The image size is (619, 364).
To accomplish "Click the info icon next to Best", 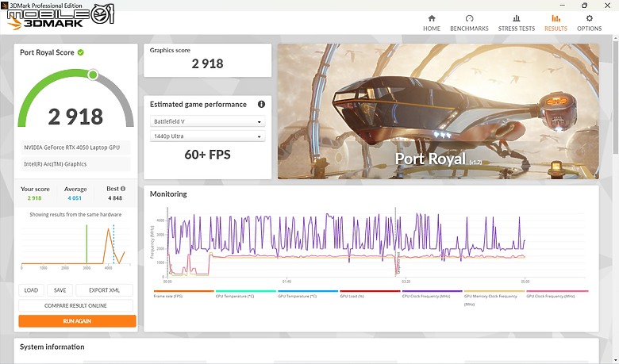I will (x=123, y=189).
